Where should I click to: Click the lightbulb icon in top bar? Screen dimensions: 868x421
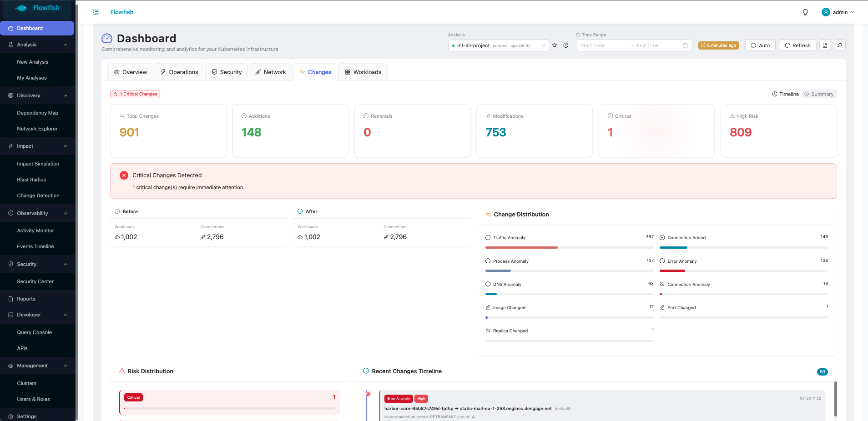click(x=805, y=12)
